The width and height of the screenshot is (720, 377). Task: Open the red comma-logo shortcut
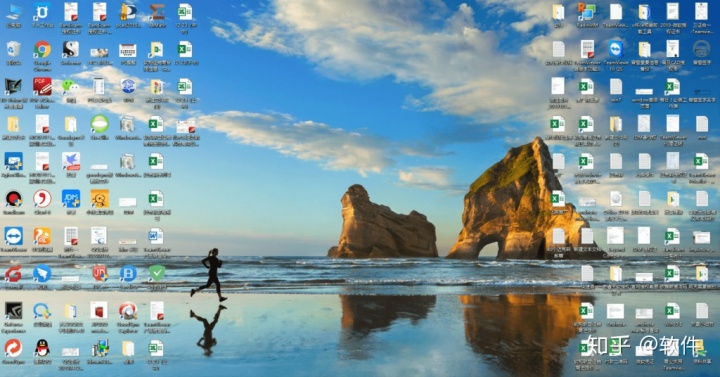point(42,199)
